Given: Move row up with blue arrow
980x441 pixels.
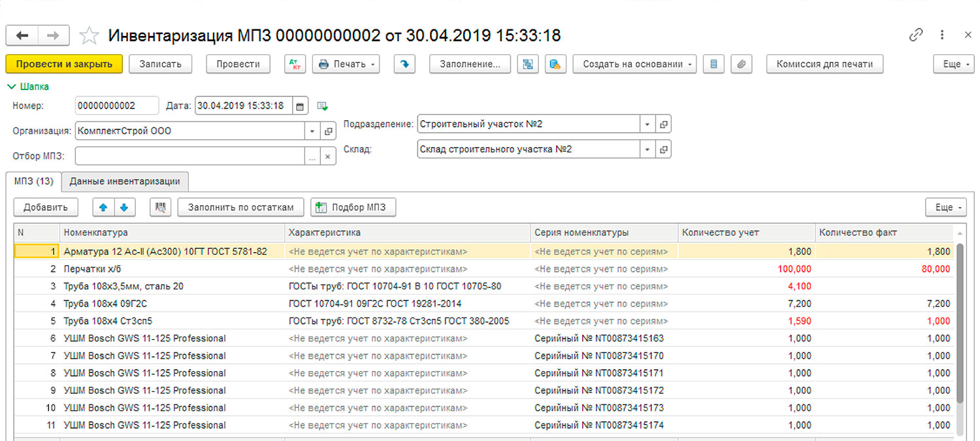Looking at the screenshot, I should tap(103, 208).
